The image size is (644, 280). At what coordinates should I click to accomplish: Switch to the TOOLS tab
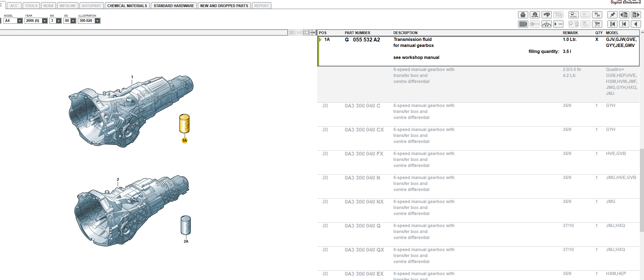31,6
